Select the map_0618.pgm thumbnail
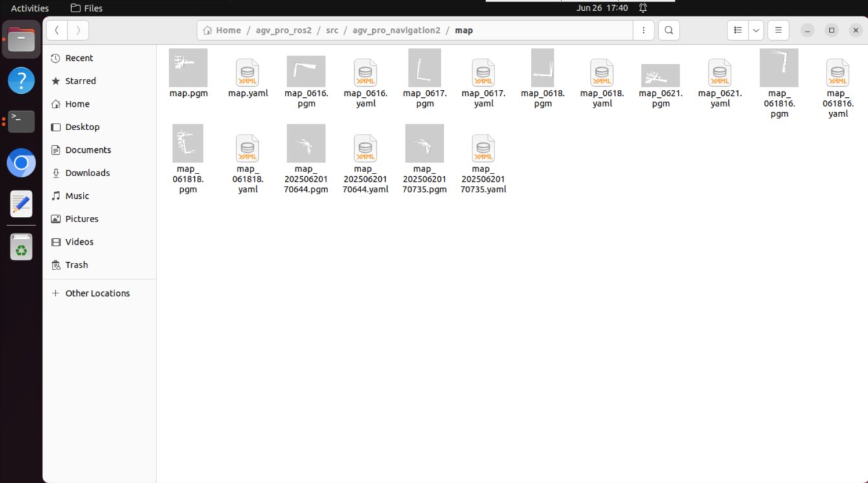 coord(542,67)
